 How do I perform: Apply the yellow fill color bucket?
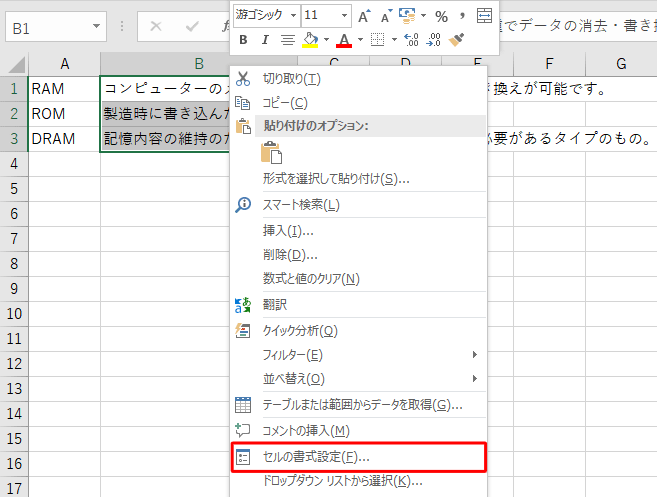point(310,40)
